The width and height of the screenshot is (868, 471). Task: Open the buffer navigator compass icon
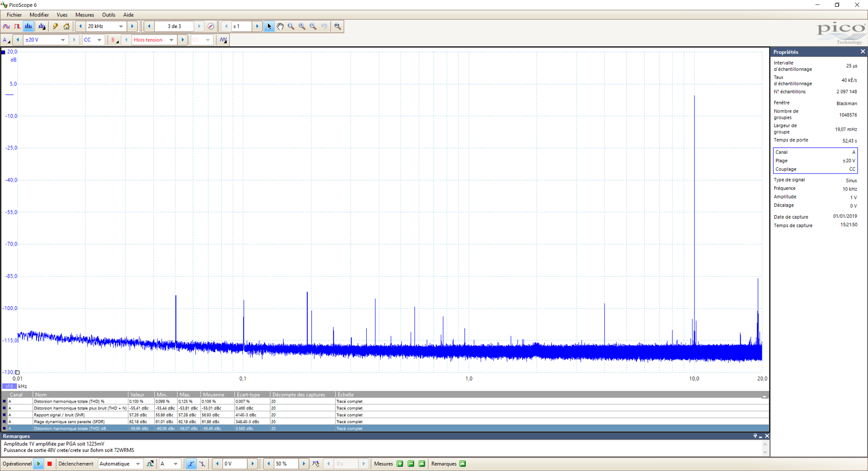211,26
